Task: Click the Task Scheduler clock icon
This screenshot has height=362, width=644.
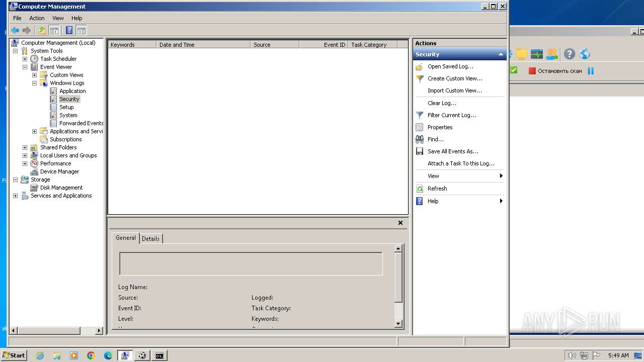Action: (x=34, y=59)
